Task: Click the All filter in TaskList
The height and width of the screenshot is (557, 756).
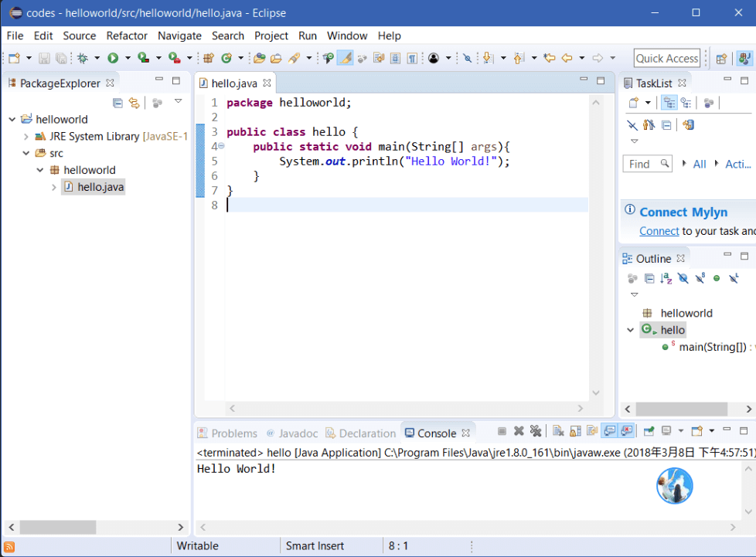Action: (699, 165)
